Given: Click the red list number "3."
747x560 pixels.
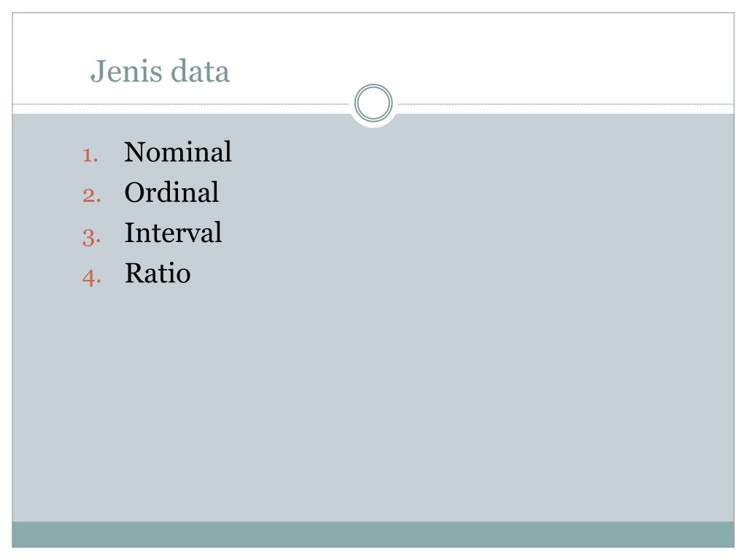Looking at the screenshot, I should tap(91, 237).
